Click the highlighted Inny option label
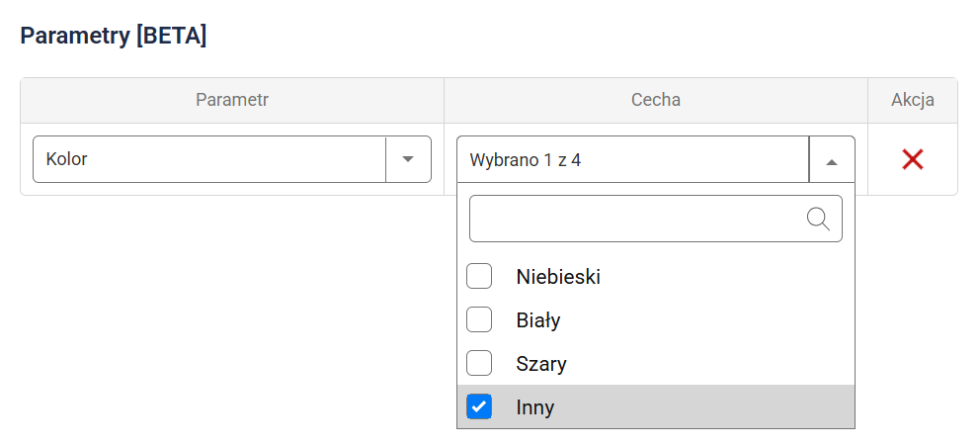 [x=535, y=407]
